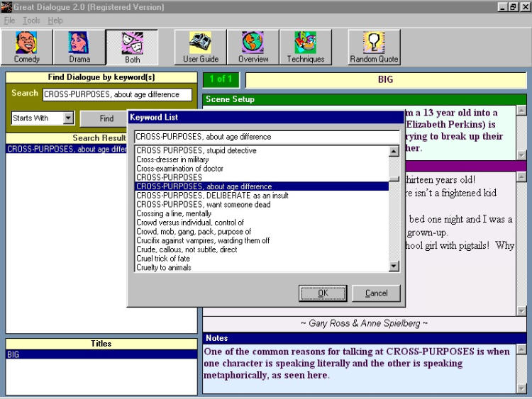This screenshot has width=532, height=399.
Task: Open the User Guide icon
Action: (200, 47)
